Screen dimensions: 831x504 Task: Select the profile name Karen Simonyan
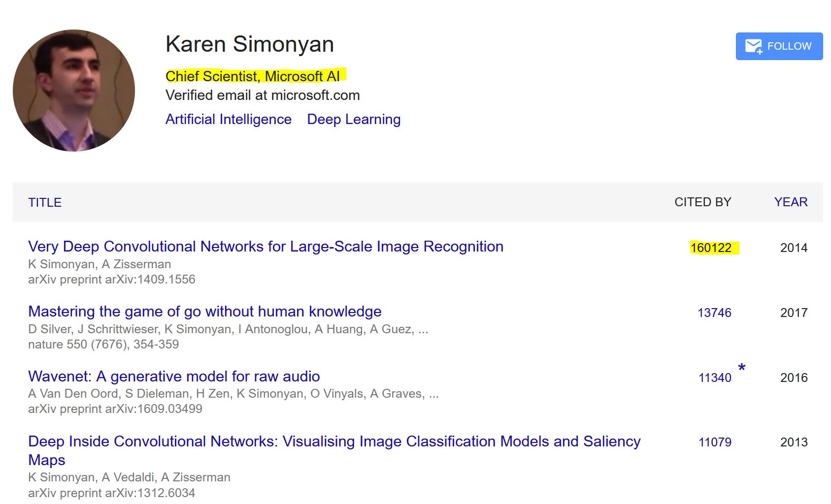(x=250, y=44)
